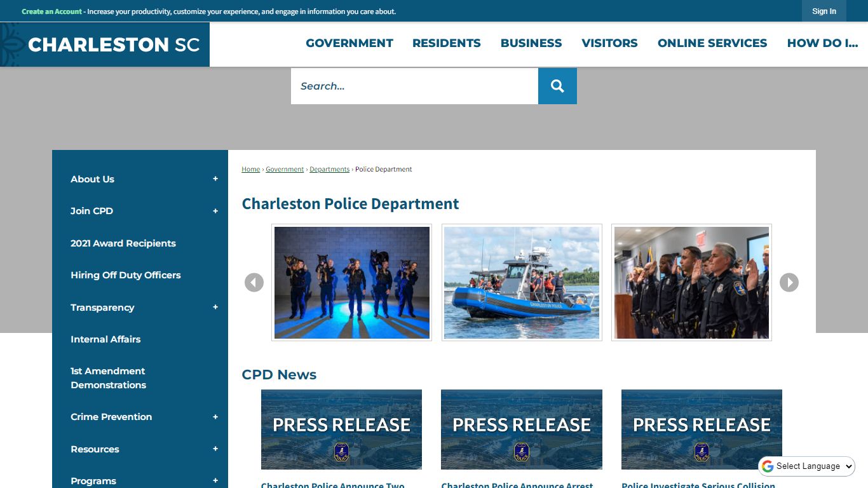Open the Residents menu
Screen dimensions: 868x488
click(447, 43)
